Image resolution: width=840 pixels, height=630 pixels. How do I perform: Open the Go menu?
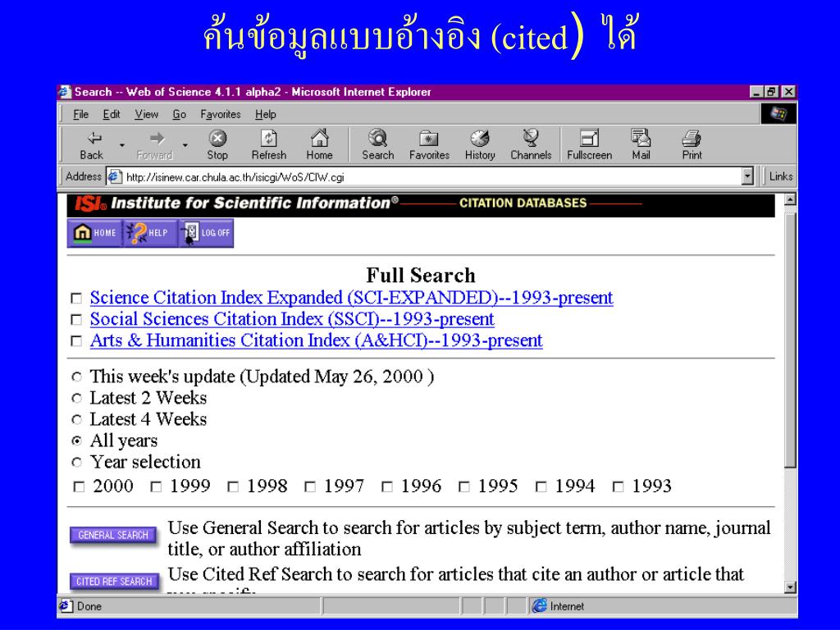click(x=180, y=114)
